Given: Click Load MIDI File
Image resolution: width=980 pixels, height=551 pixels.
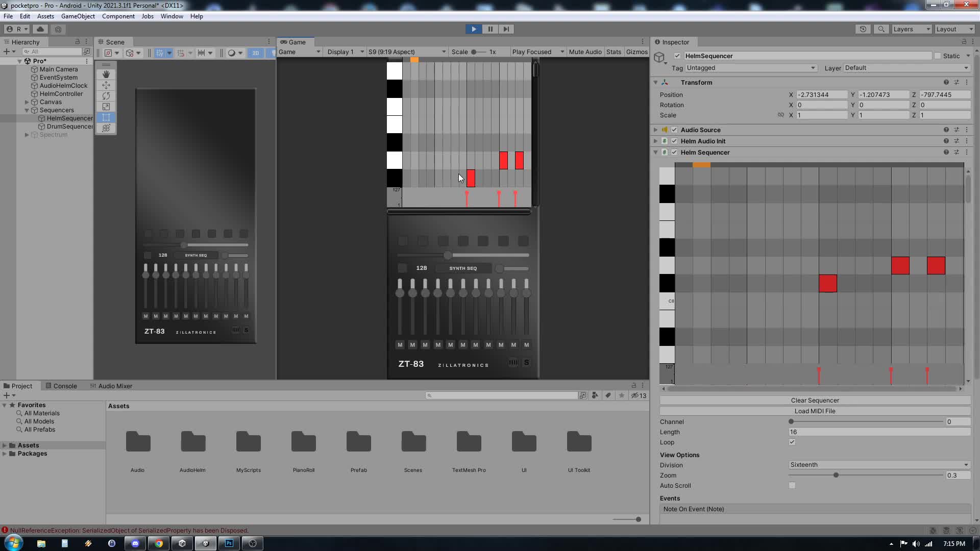Looking at the screenshot, I should coord(814,411).
